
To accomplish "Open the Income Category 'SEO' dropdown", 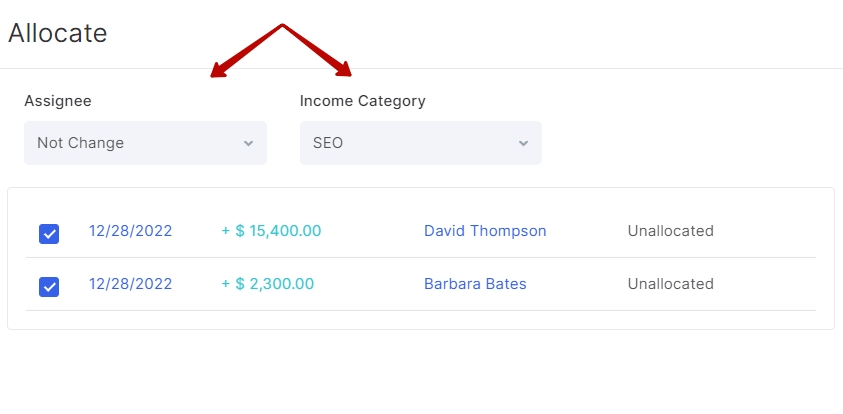I will point(420,143).
